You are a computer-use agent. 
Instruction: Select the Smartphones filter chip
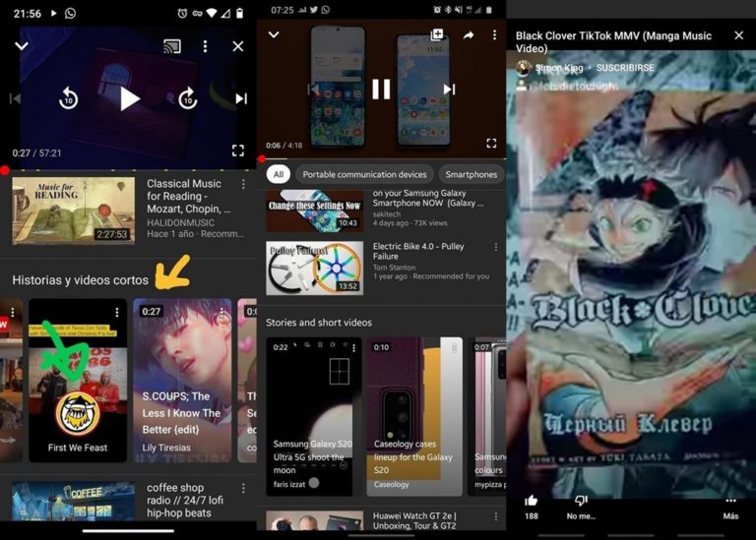point(472,174)
